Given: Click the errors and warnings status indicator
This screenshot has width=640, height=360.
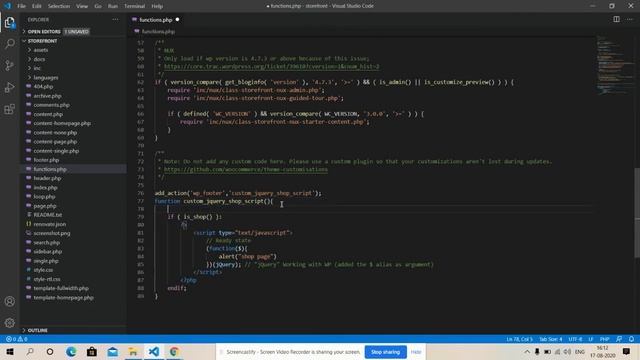Looking at the screenshot, I should coord(17,339).
